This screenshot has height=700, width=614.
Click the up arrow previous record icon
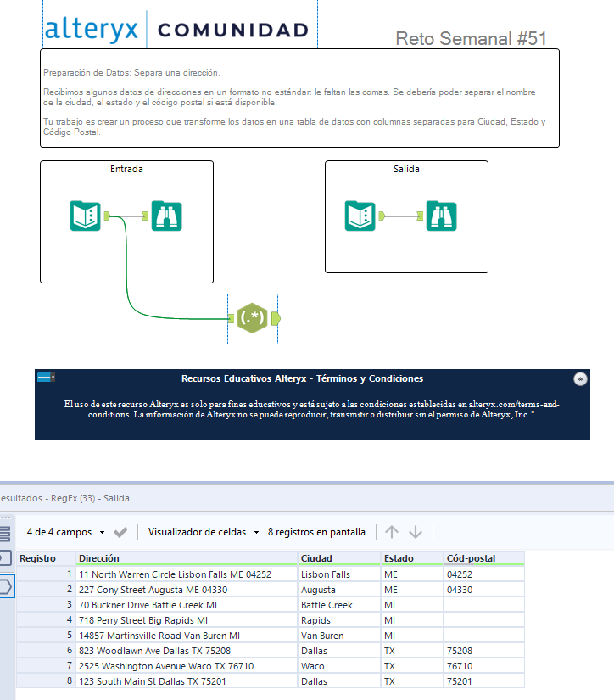click(391, 532)
